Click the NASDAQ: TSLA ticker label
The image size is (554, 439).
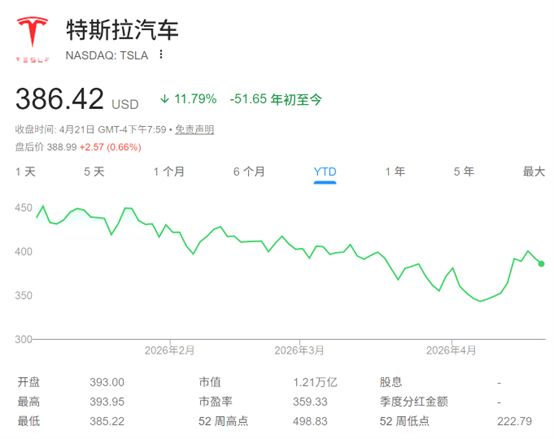(107, 55)
